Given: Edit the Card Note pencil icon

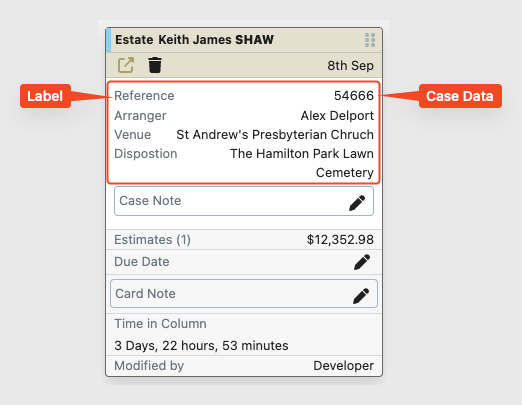Looking at the screenshot, I should tap(361, 296).
